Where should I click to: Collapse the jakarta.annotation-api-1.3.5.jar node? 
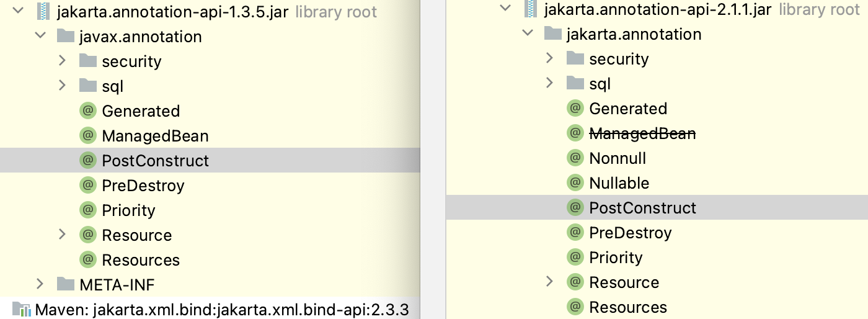18,12
